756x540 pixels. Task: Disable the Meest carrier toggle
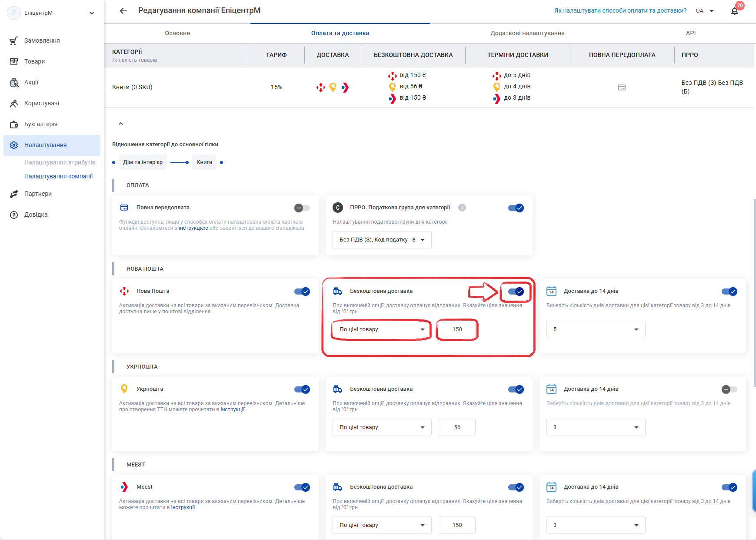302,487
